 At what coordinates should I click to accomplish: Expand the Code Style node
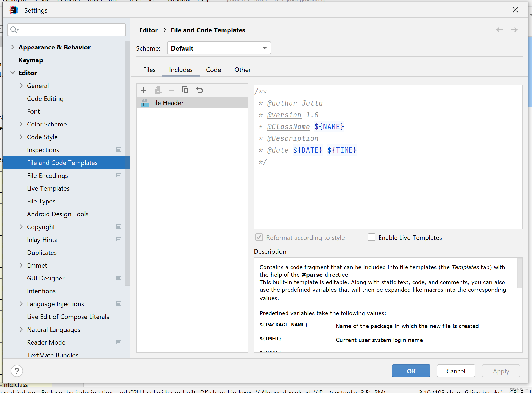pyautogui.click(x=21, y=137)
